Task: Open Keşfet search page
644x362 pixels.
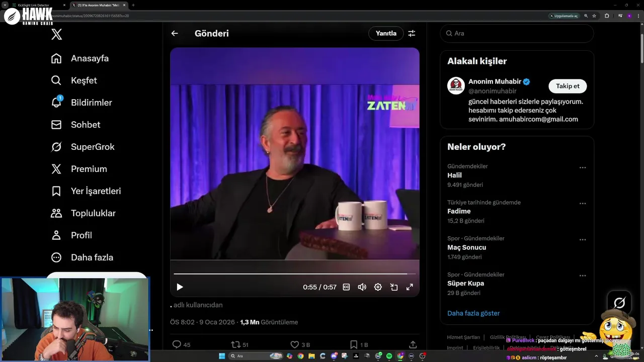Action: pos(74,80)
